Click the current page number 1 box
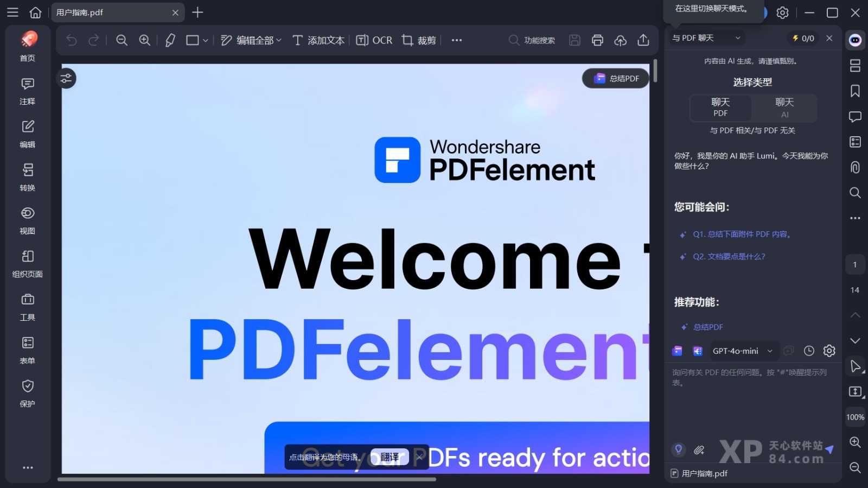 tap(855, 265)
